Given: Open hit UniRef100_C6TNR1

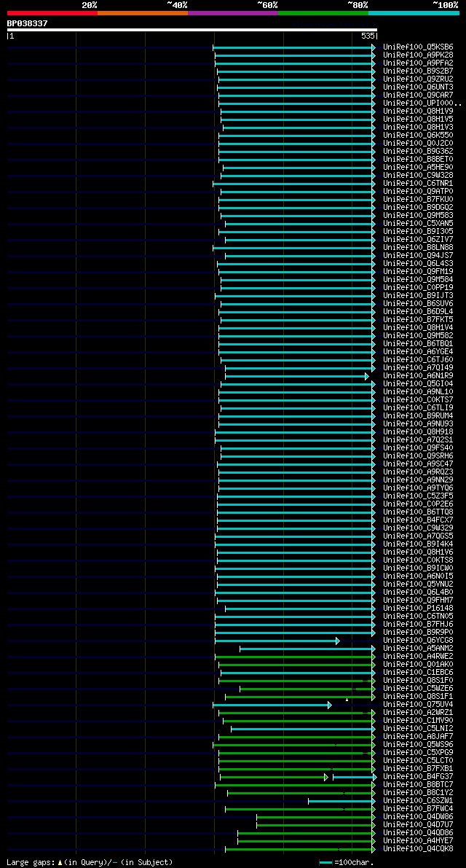Looking at the screenshot, I should click(418, 183).
